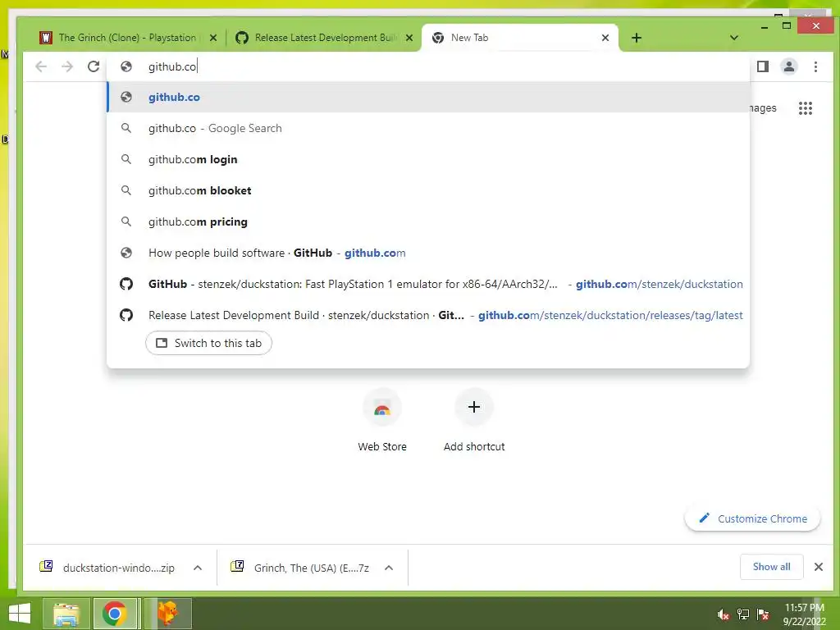Open the Chrome profile avatar
The image size is (840, 630).
click(789, 66)
